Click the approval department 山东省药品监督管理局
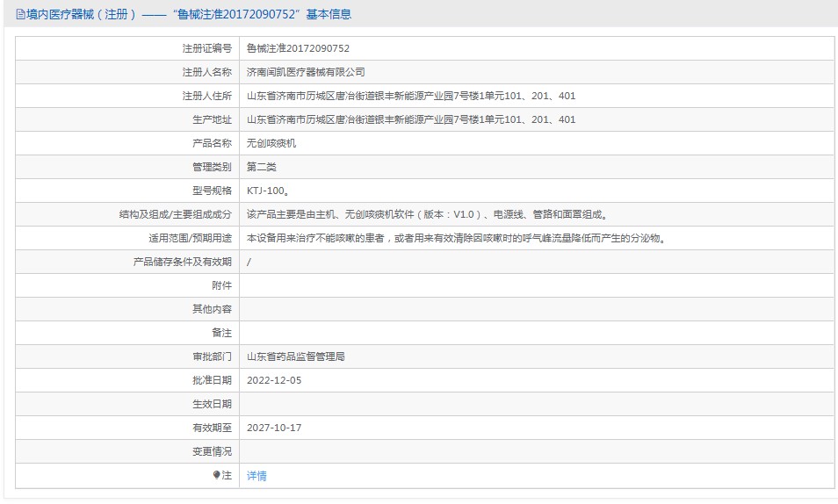 296,357
